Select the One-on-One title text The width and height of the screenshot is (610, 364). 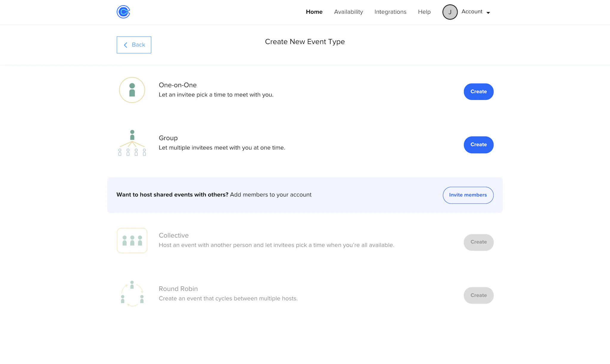pyautogui.click(x=178, y=85)
